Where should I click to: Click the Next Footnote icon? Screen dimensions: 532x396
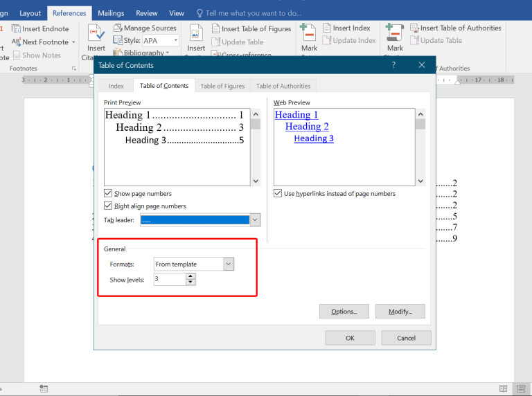point(16,42)
